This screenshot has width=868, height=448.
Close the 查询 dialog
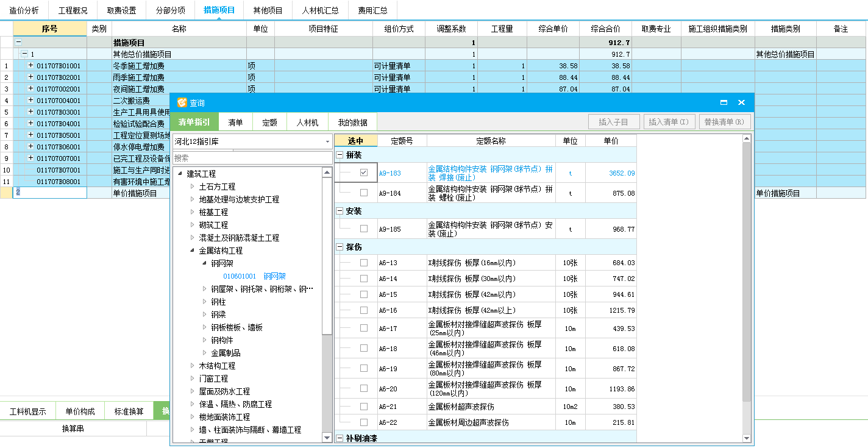click(x=741, y=103)
